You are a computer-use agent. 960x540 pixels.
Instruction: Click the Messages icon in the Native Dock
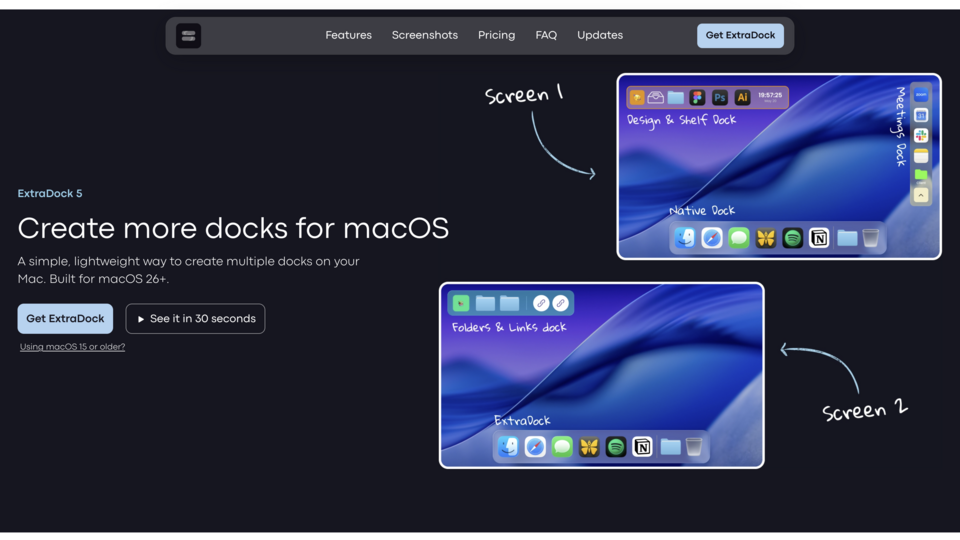tap(738, 238)
